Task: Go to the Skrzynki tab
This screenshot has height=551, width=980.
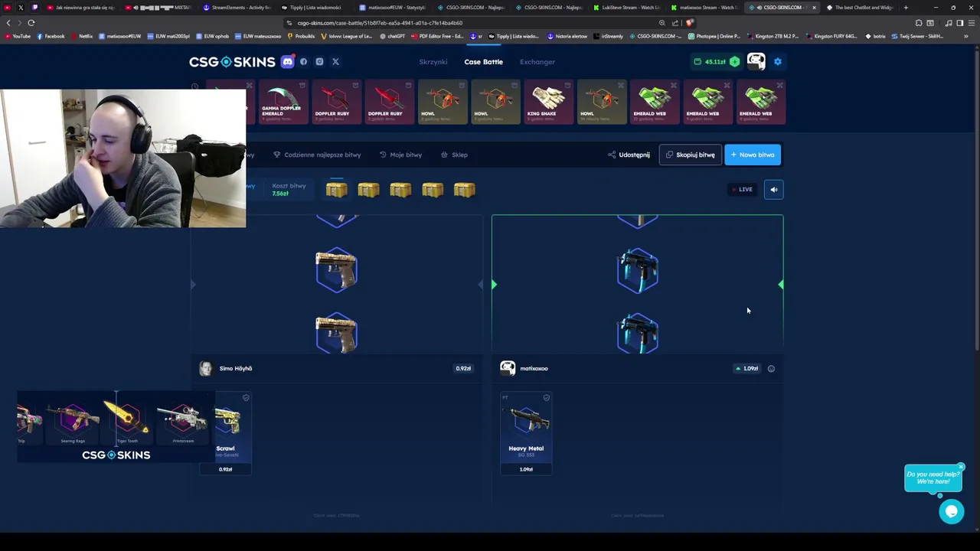Action: click(433, 62)
